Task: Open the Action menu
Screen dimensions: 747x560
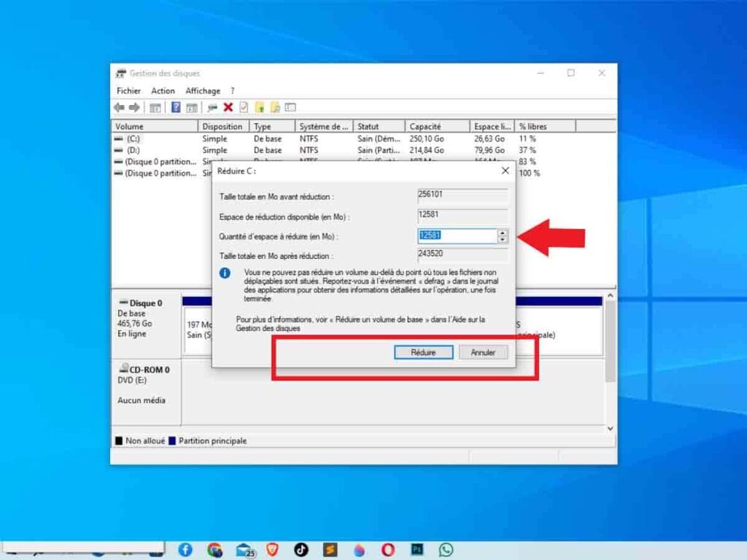Action: tap(163, 91)
